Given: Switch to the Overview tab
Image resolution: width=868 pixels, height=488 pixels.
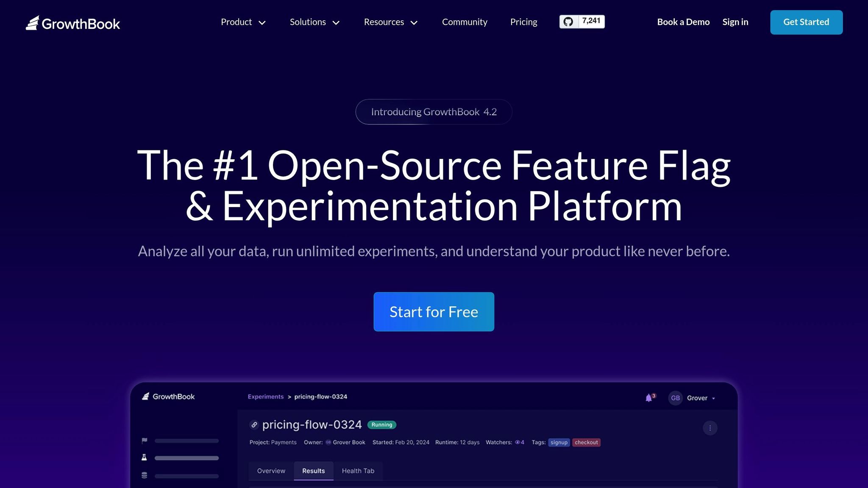Looking at the screenshot, I should [271, 471].
